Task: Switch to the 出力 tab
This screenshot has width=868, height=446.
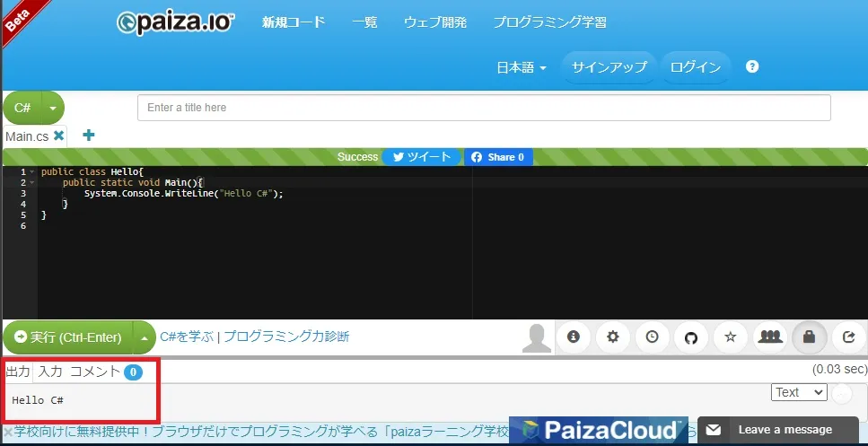Action: [x=18, y=372]
